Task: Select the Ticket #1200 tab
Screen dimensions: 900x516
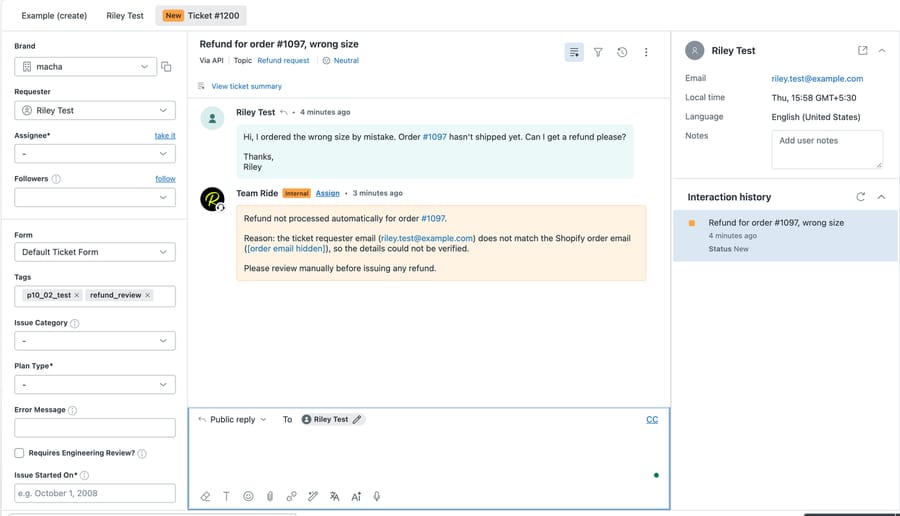Action: pyautogui.click(x=201, y=15)
